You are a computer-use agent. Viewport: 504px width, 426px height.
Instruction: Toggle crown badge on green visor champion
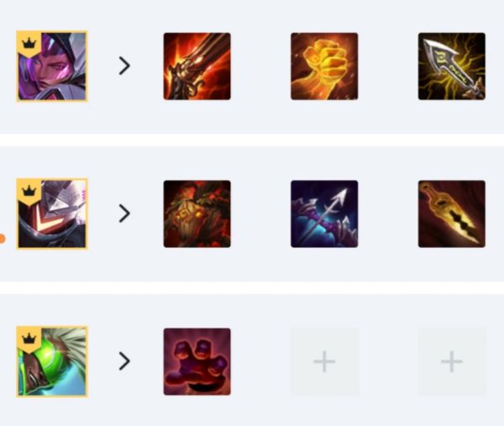(x=29, y=339)
